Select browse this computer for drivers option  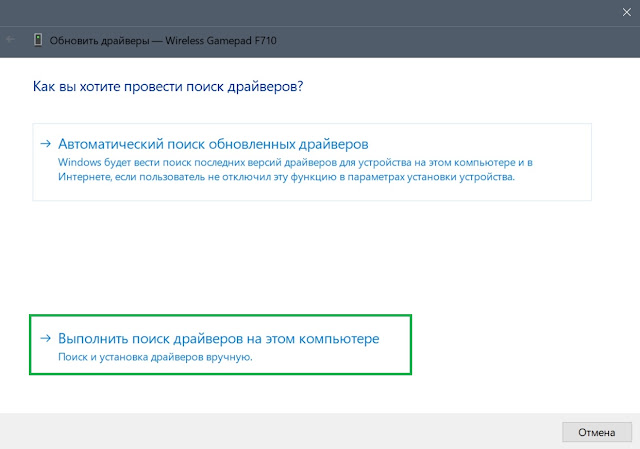220,345
